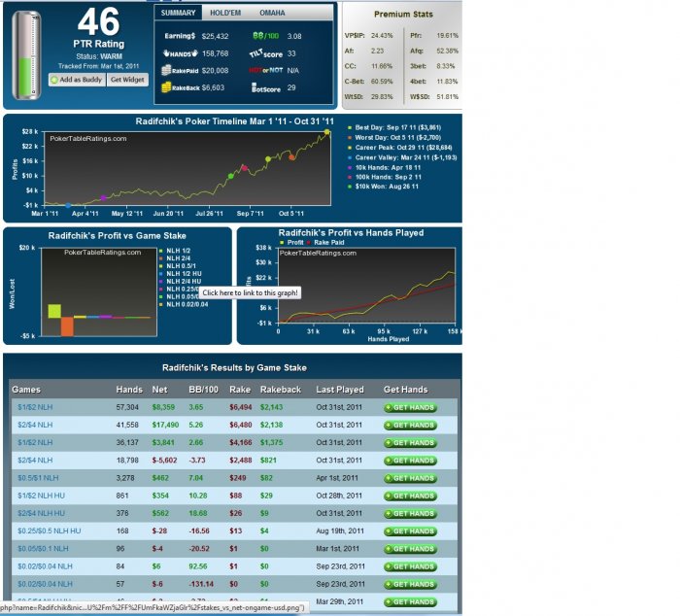Switch to the SUMMARY tab
680x616 pixels.
(x=178, y=13)
